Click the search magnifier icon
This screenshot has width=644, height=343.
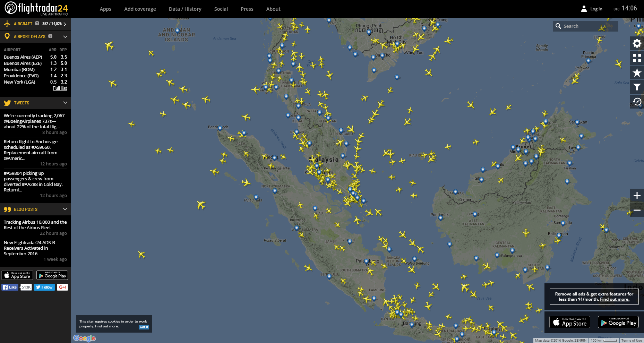558,26
